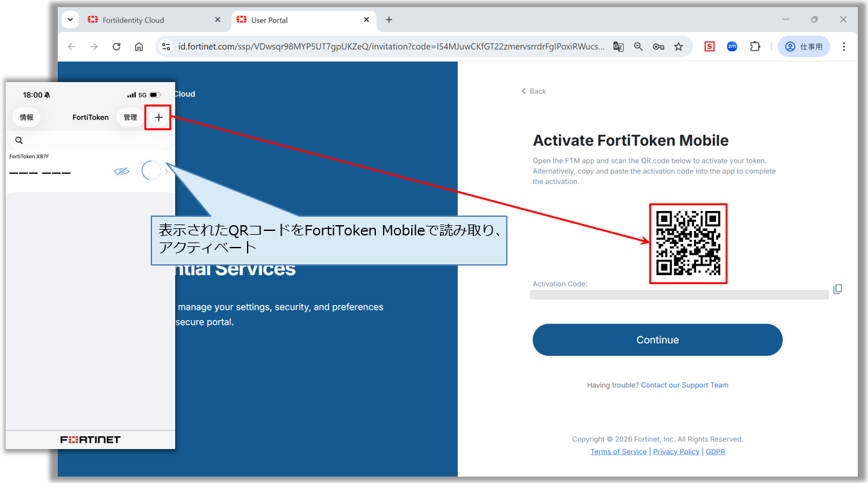Screen dimensions: 868x483
Task: Open the password manager key icon
Action: click(x=658, y=47)
